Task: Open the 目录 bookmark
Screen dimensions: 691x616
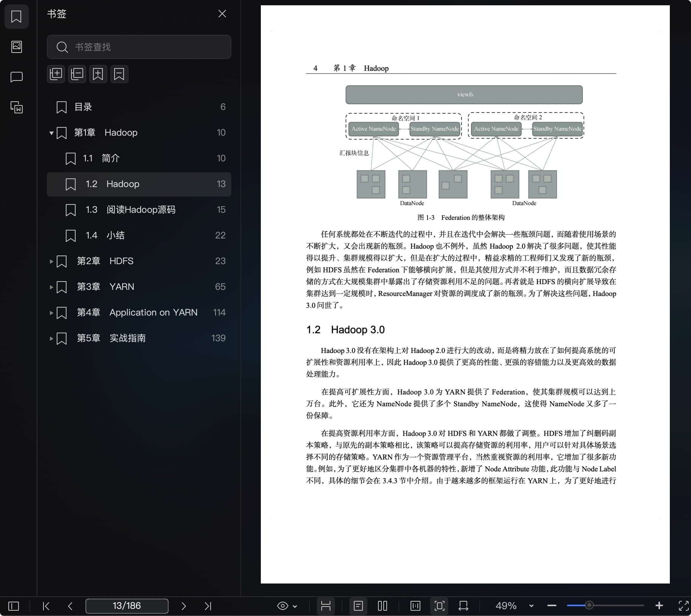Action: click(139, 107)
